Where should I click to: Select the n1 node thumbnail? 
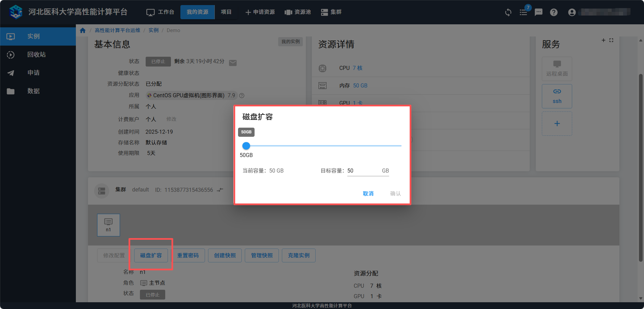click(108, 225)
